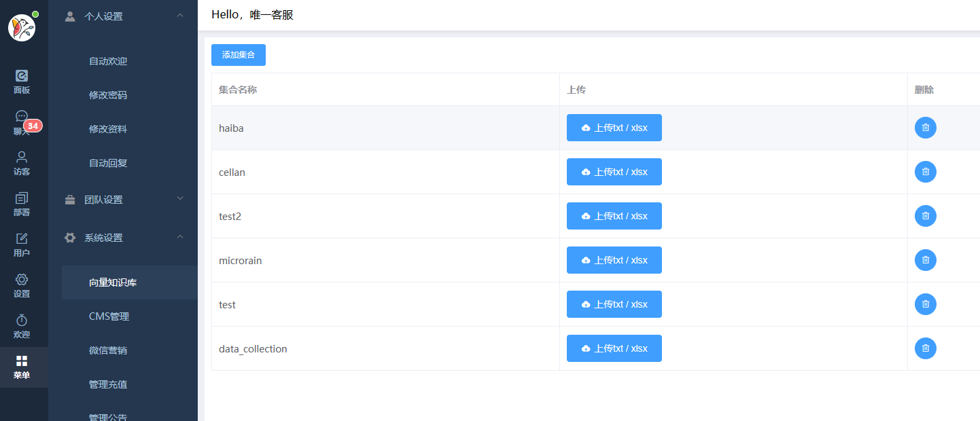This screenshot has width=980, height=421.
Task: Open the 面板 dashboard icon
Action: 22,81
